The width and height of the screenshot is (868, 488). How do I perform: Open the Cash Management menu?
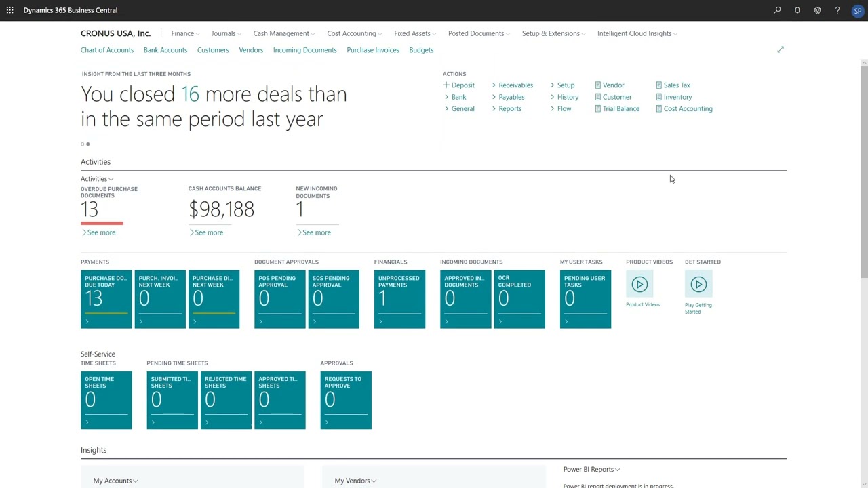[x=283, y=33]
